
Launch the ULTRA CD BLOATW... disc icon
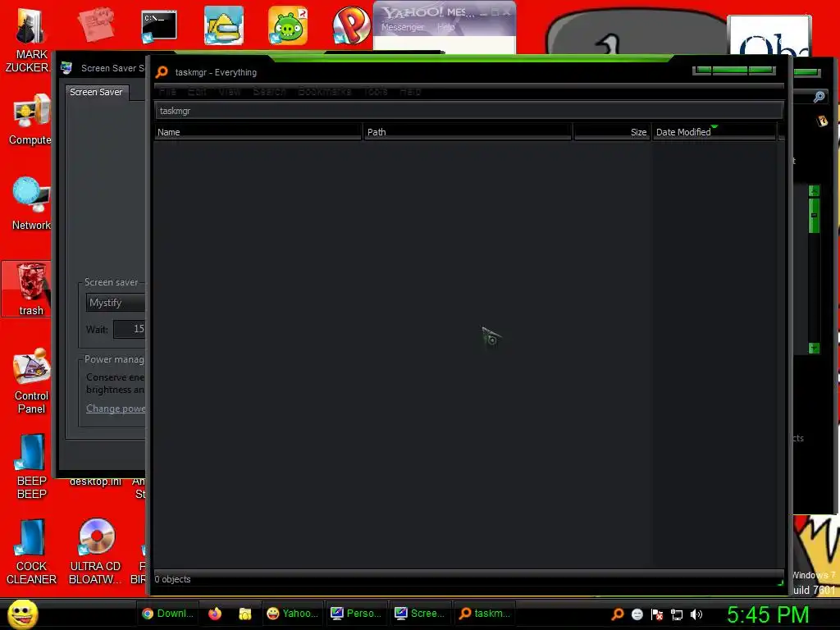pyautogui.click(x=96, y=552)
